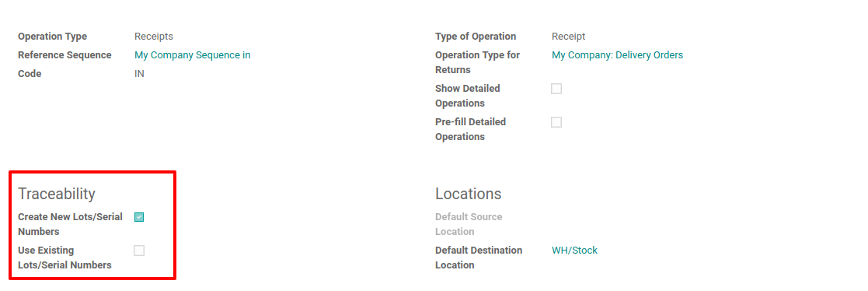Follow the WH/Stock destination location link
The image size is (868, 291).
click(x=574, y=250)
